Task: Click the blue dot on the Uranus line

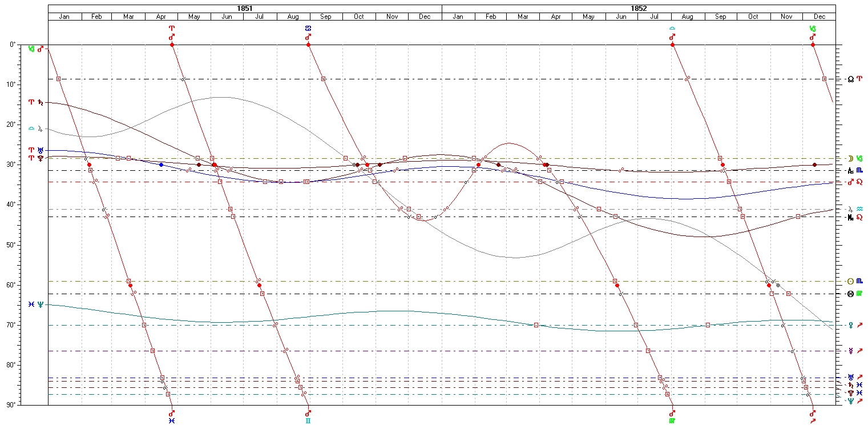Action: click(161, 165)
